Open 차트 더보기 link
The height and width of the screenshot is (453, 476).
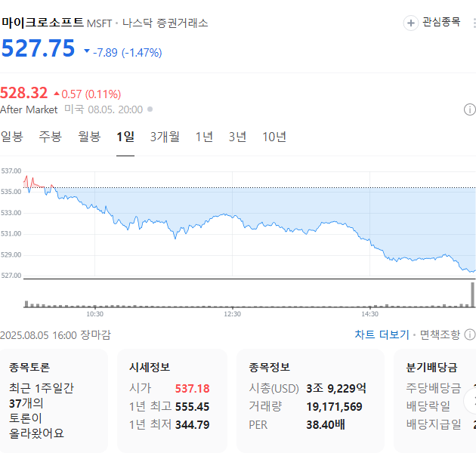pyautogui.click(x=382, y=334)
